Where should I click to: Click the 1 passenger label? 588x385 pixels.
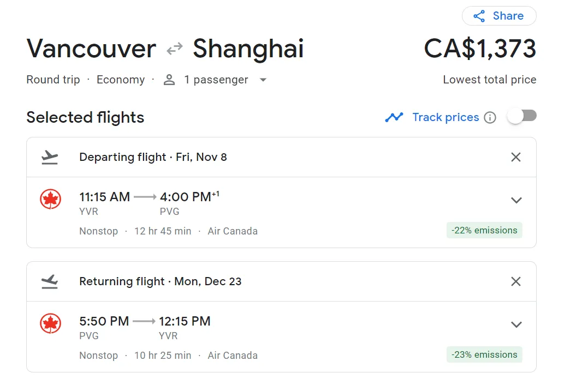[x=216, y=80]
